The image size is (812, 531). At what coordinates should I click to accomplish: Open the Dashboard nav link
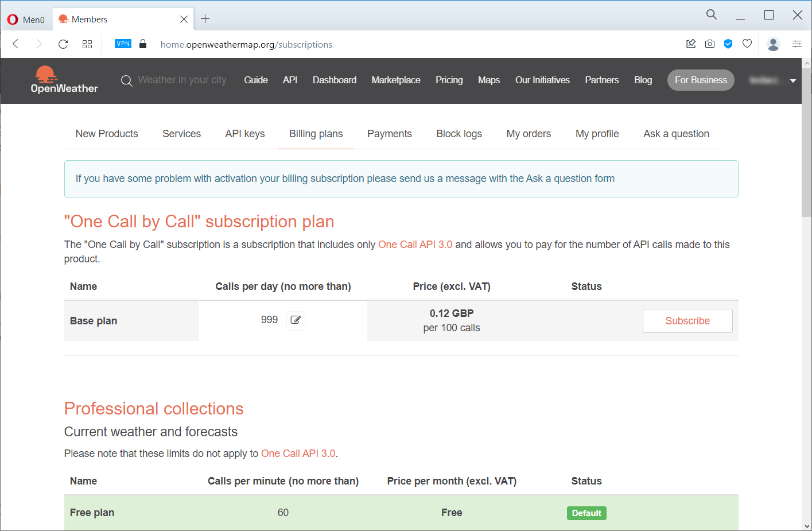click(x=335, y=80)
